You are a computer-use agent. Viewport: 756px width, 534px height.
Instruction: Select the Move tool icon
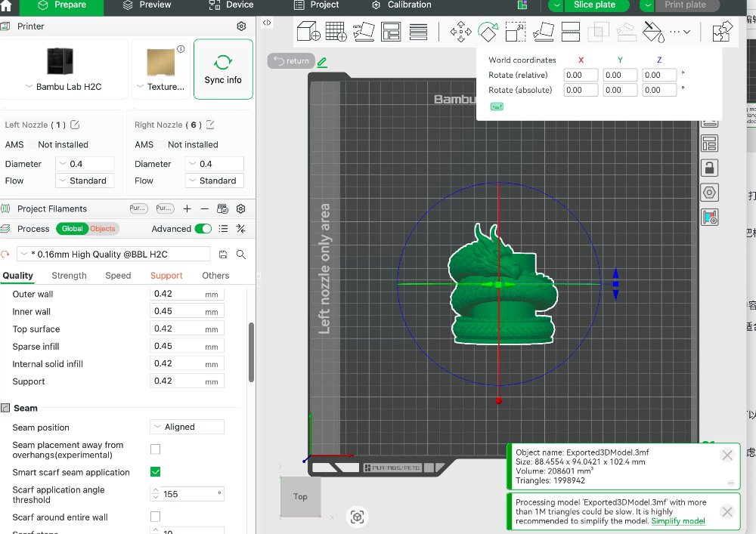pyautogui.click(x=460, y=32)
